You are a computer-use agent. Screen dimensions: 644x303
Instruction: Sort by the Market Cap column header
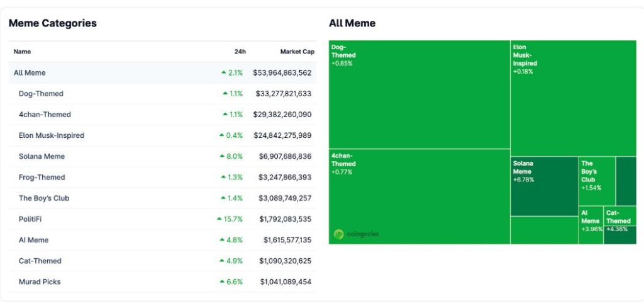click(x=296, y=52)
